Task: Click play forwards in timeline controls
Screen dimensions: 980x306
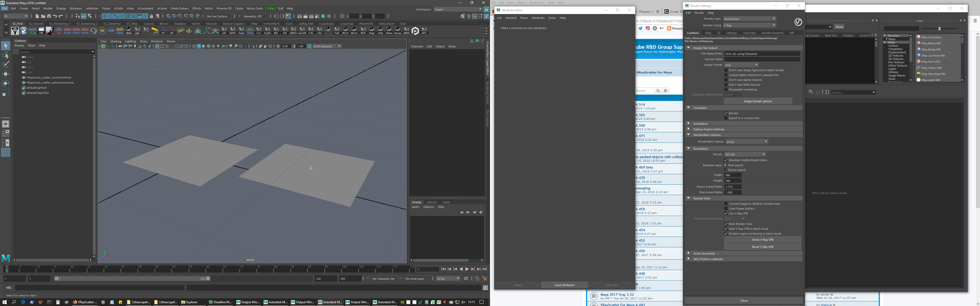Action: (467, 269)
